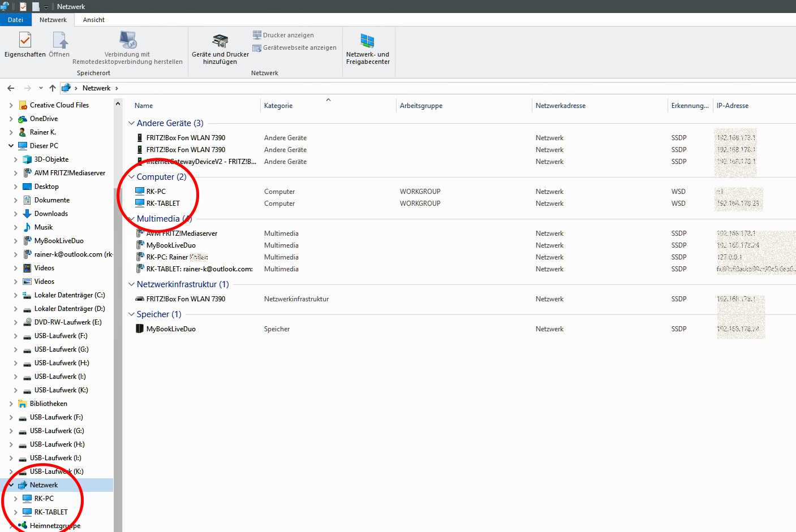The image size is (796, 532).
Task: Open the Datei menu tab
Action: coord(15,20)
